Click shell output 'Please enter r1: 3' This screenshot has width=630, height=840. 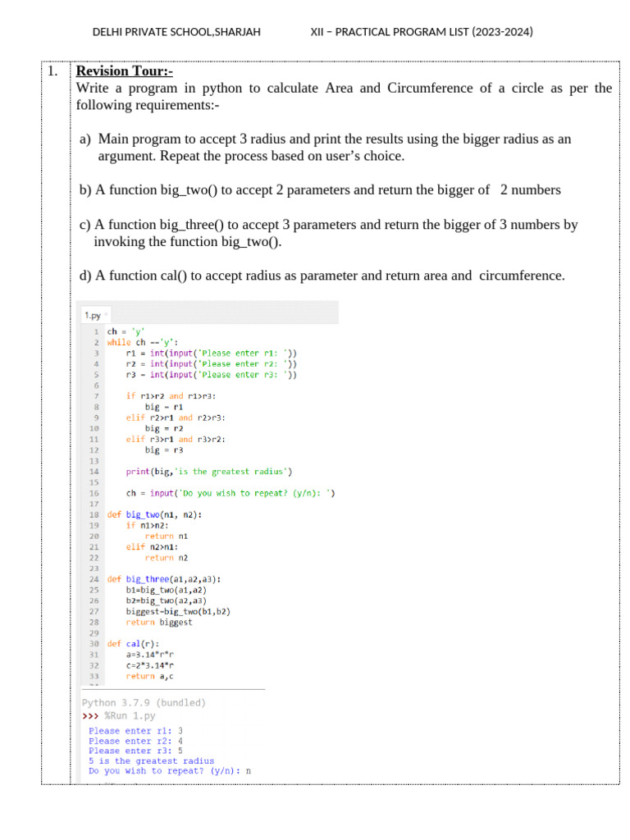[x=135, y=731]
